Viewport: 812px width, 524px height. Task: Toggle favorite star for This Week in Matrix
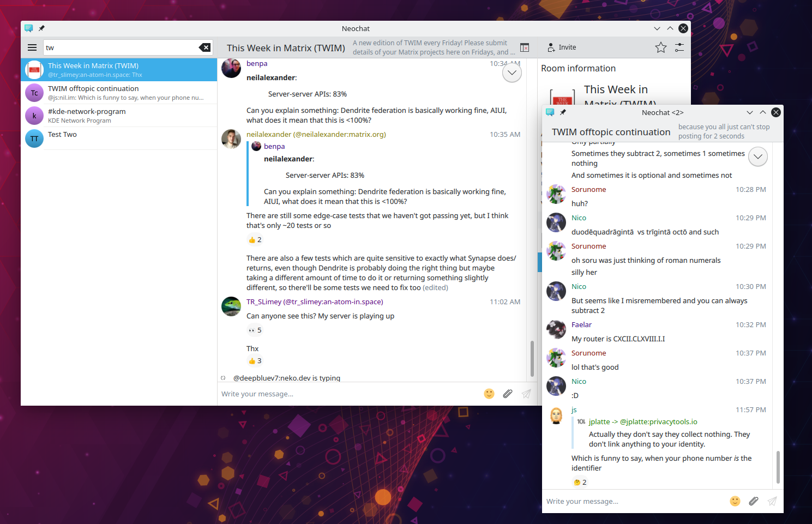tap(661, 47)
